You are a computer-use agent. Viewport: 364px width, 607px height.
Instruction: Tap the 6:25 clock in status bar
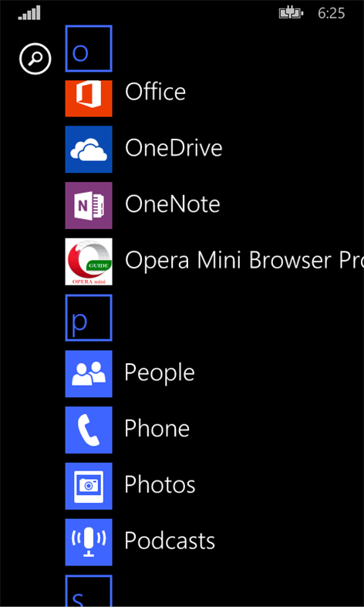pos(332,14)
